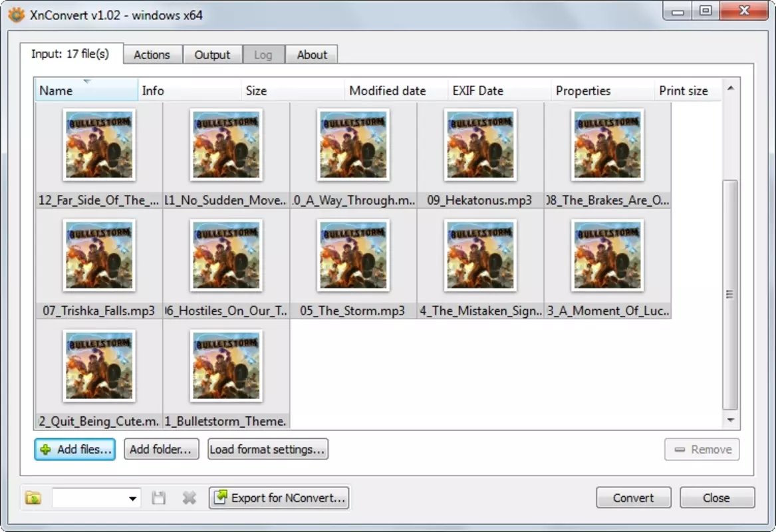The image size is (776, 532).
Task: Click the Print size column header
Action: point(688,90)
